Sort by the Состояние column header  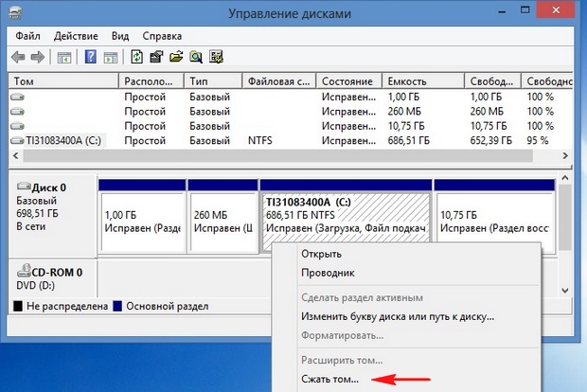tap(349, 81)
